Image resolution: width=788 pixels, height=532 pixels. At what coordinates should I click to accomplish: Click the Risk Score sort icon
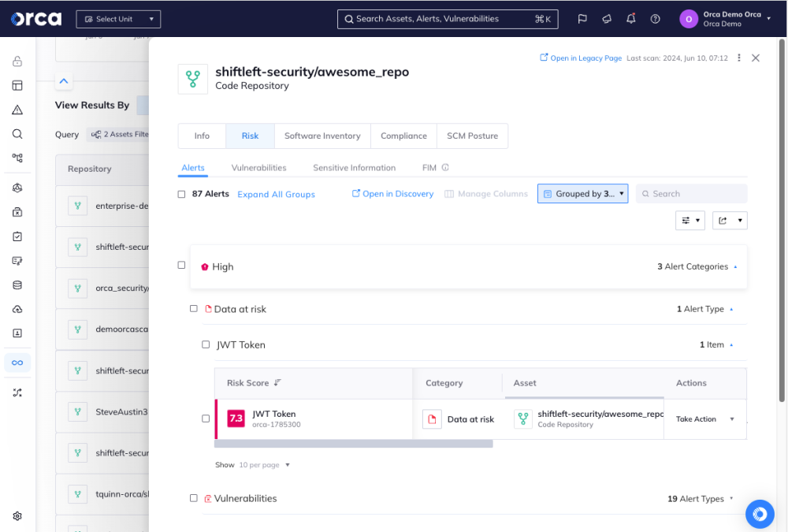277,383
